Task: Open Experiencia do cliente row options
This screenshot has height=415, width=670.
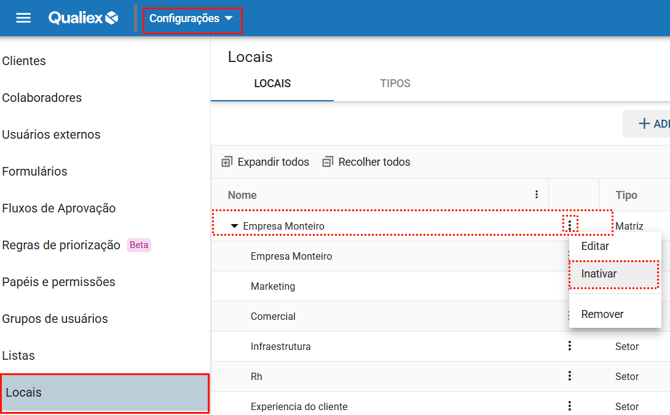Action: point(570,406)
